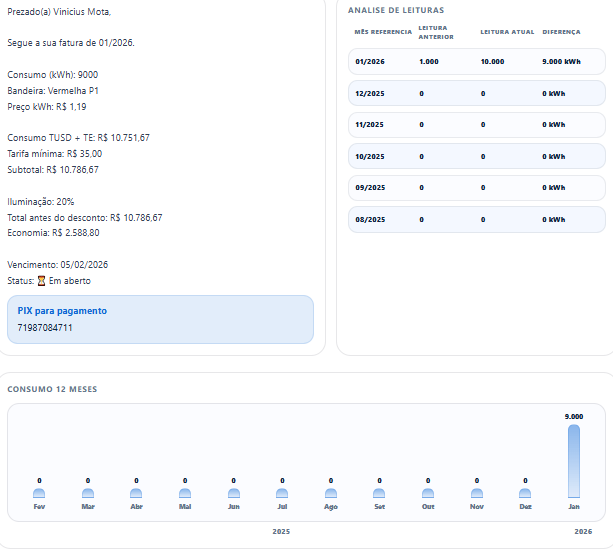Select the Jun bar in consumption chart

233,493
